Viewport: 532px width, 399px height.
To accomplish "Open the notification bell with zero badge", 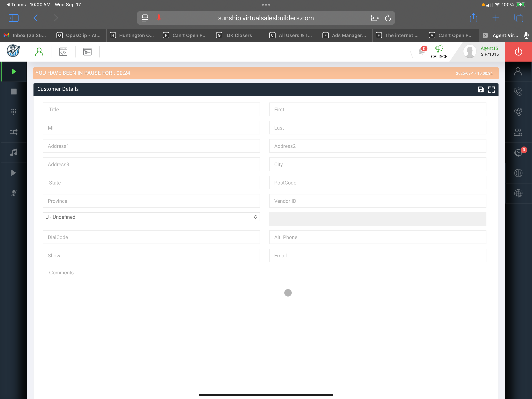I will (422, 51).
